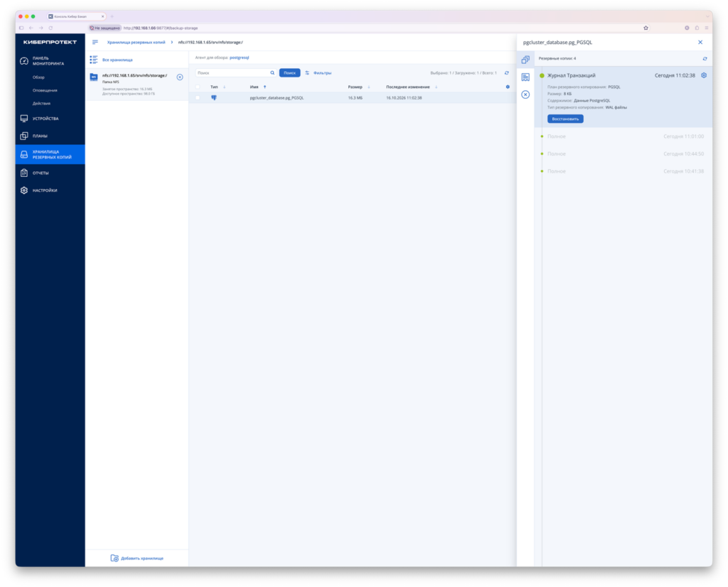
Task: Reload the browser page
Action: (50, 28)
